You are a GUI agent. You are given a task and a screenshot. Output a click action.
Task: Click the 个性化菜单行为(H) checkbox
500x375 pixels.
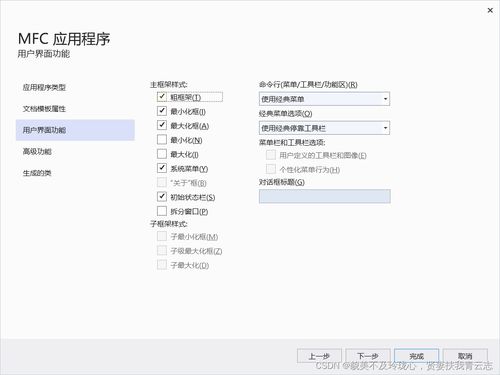(271, 169)
